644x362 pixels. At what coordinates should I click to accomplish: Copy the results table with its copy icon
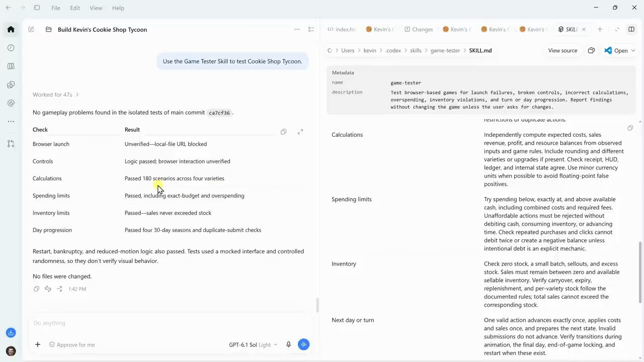pos(284,132)
